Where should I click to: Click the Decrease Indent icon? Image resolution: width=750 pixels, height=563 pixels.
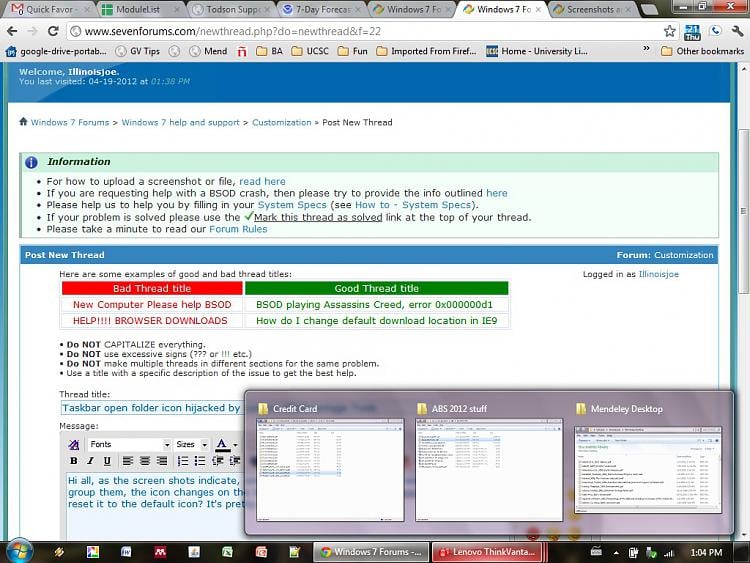click(x=218, y=461)
